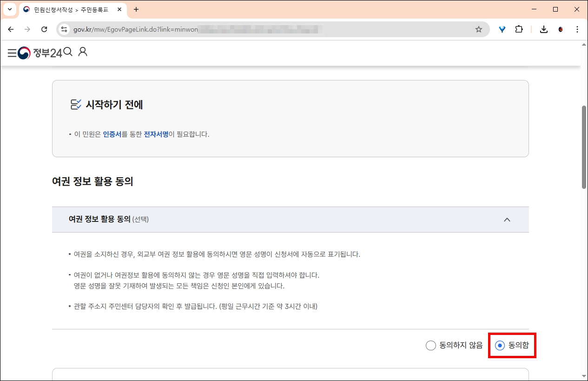Maximize the browser window
Screen dimensions: 588x381
coord(555,9)
